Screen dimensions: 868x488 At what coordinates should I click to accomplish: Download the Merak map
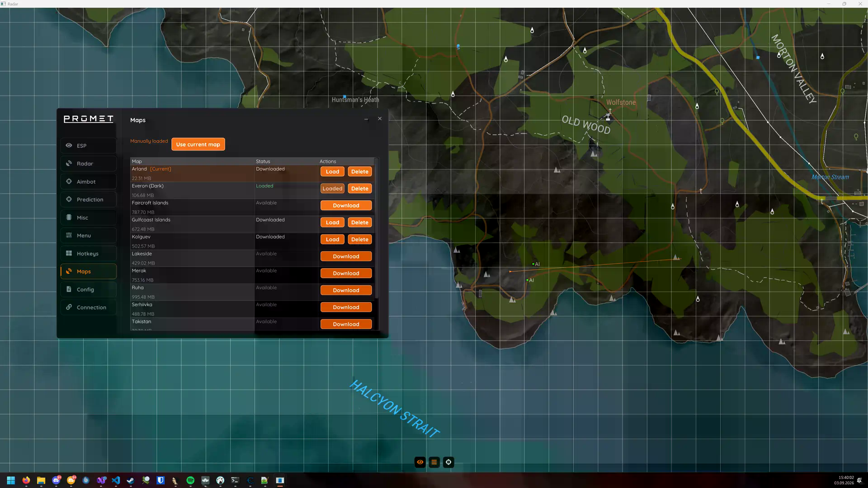[x=346, y=273]
